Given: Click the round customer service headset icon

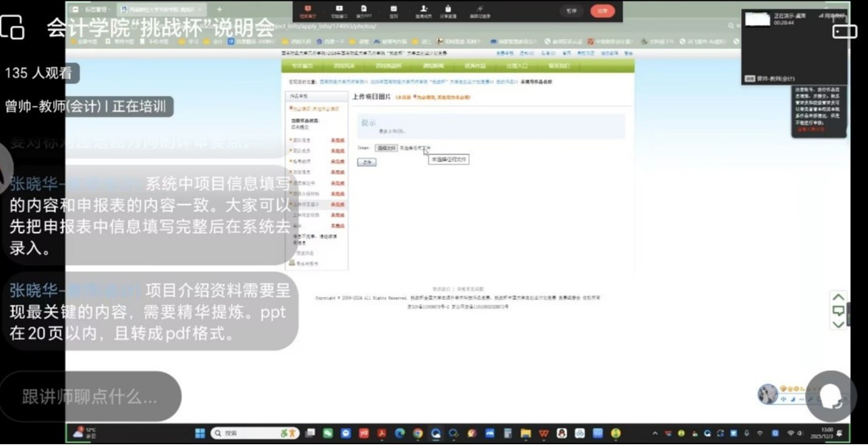Looking at the screenshot, I should (x=831, y=397).
